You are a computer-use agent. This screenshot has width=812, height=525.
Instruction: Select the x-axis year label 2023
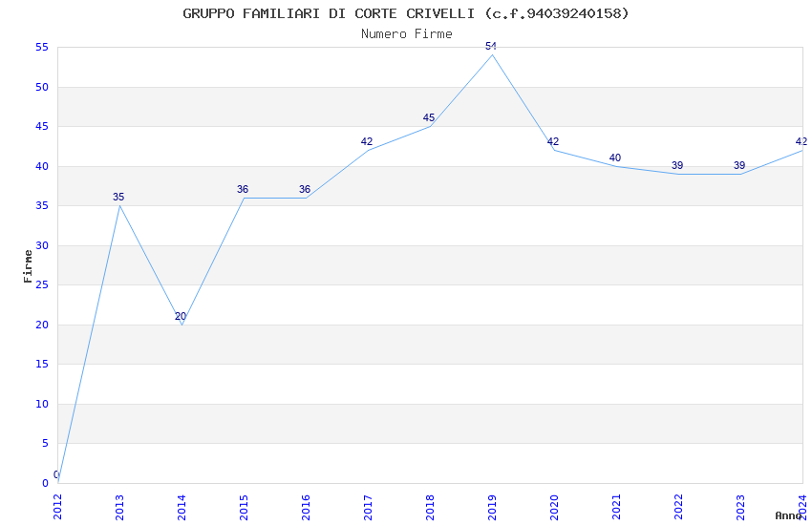tap(741, 507)
